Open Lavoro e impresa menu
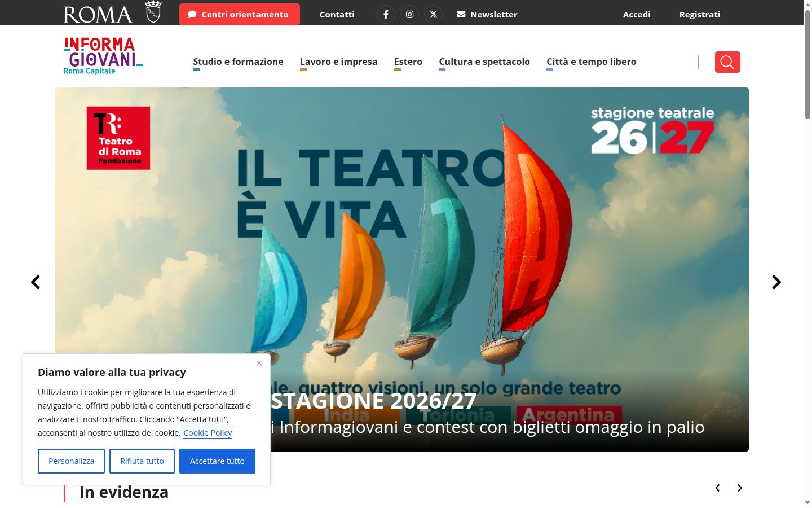 pyautogui.click(x=338, y=62)
